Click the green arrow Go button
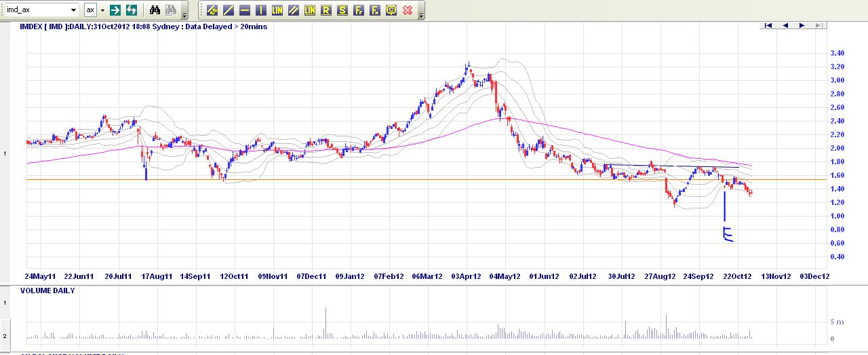This screenshot has width=868, height=355. [x=115, y=10]
